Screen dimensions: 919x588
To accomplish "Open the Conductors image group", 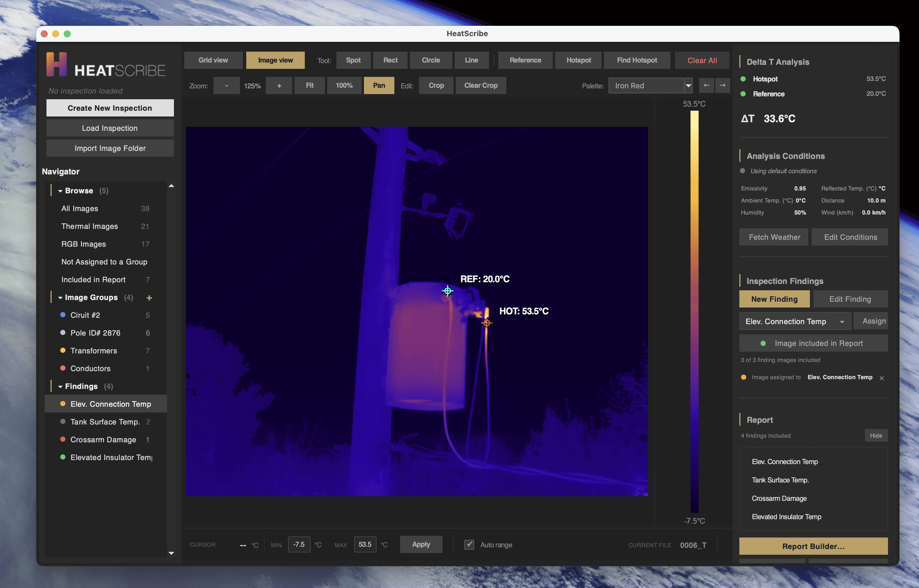I will click(x=106, y=369).
